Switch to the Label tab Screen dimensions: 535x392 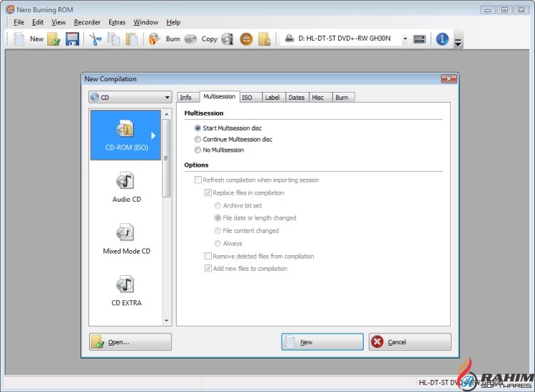[274, 98]
